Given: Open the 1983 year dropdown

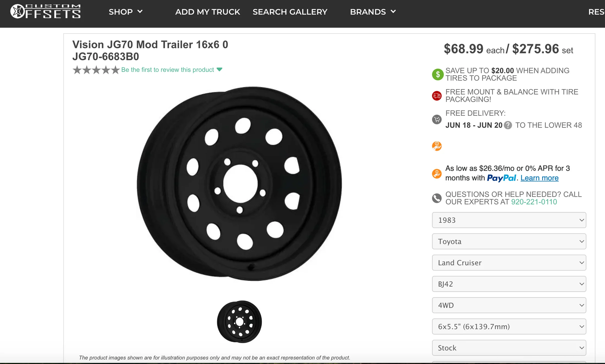Looking at the screenshot, I should click(509, 220).
